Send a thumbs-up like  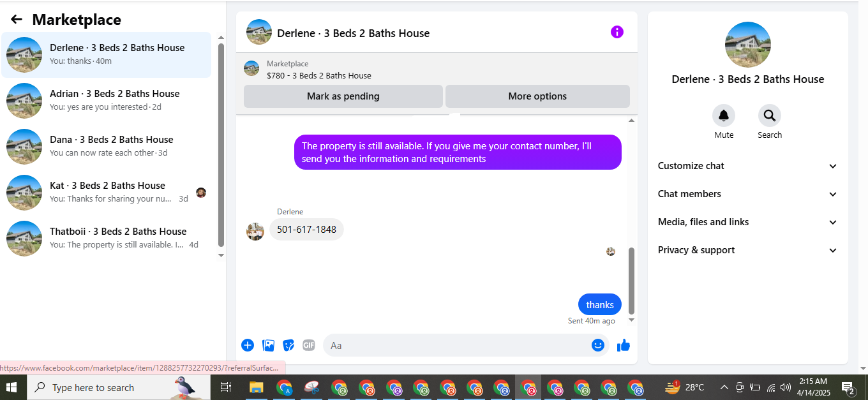[624, 345]
